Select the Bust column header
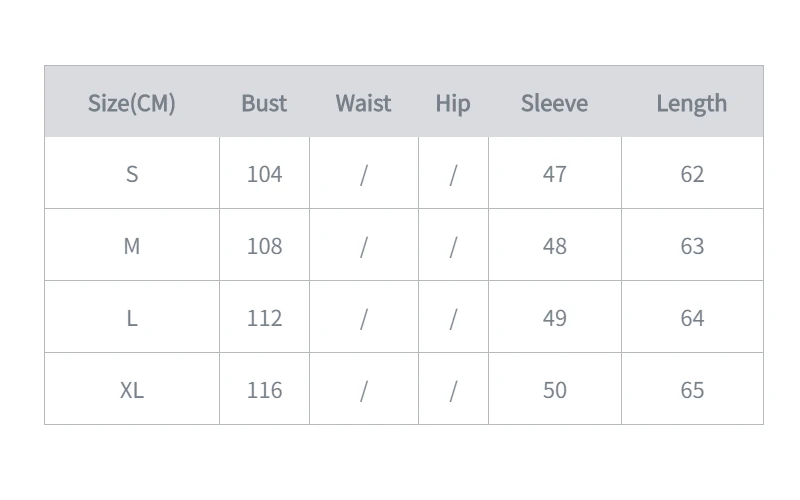800x500 pixels. pyautogui.click(x=264, y=103)
